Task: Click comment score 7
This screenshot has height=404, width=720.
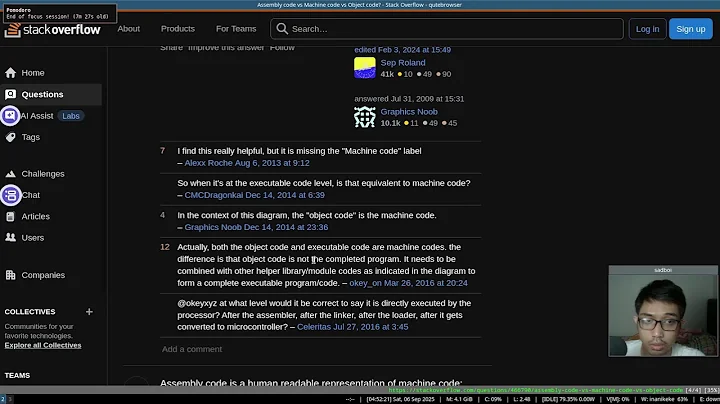Action: [163, 151]
